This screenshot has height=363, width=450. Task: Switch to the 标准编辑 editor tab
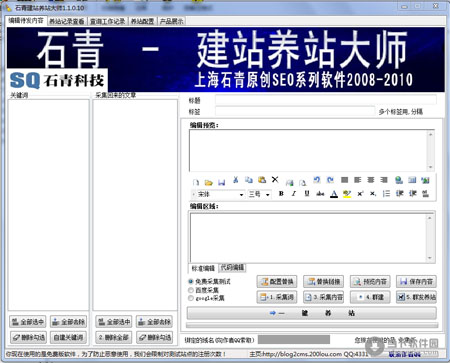coord(203,268)
